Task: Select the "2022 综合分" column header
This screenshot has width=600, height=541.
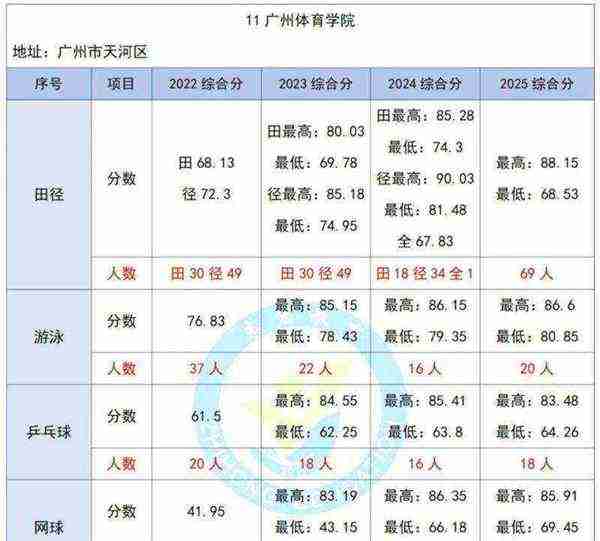Action: coord(206,83)
